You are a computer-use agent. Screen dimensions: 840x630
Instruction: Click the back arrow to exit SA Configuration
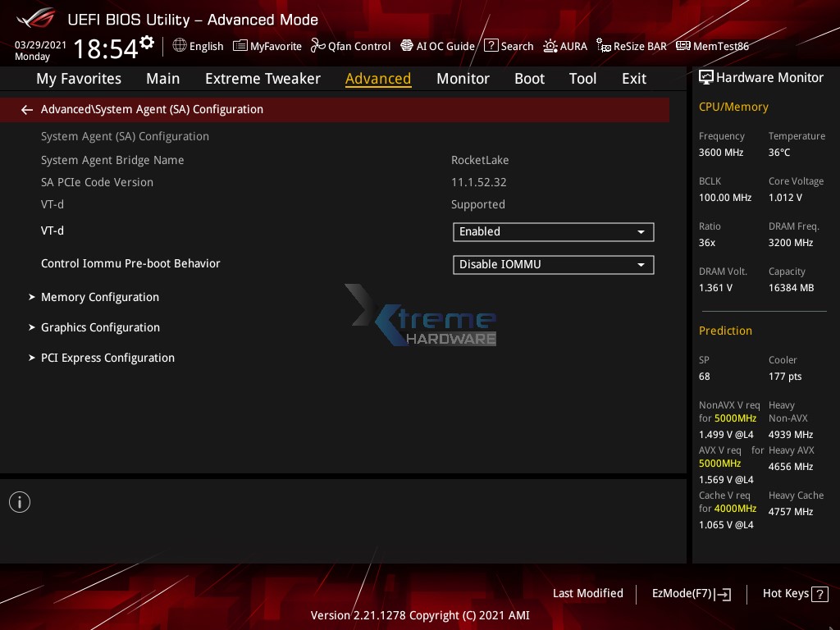27,109
